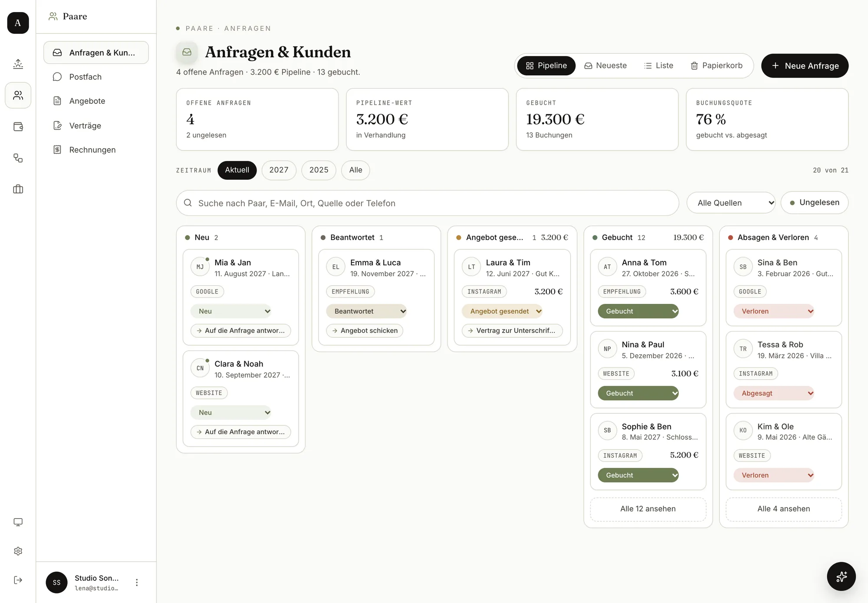Viewport: 868px width, 603px height.
Task: Click the search field for Paar, E-Mail
Action: (x=427, y=203)
